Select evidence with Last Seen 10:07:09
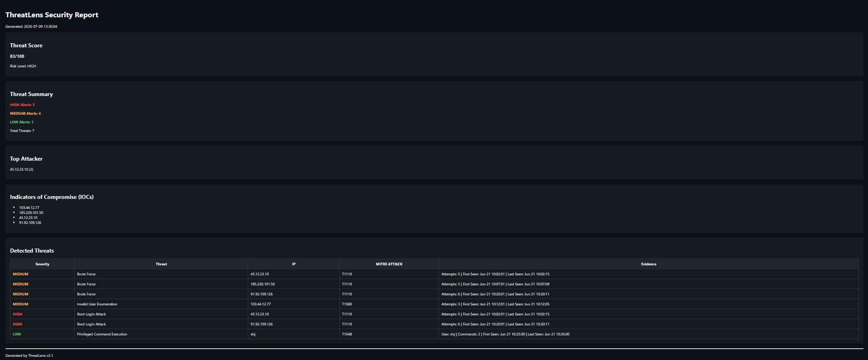 [495, 284]
